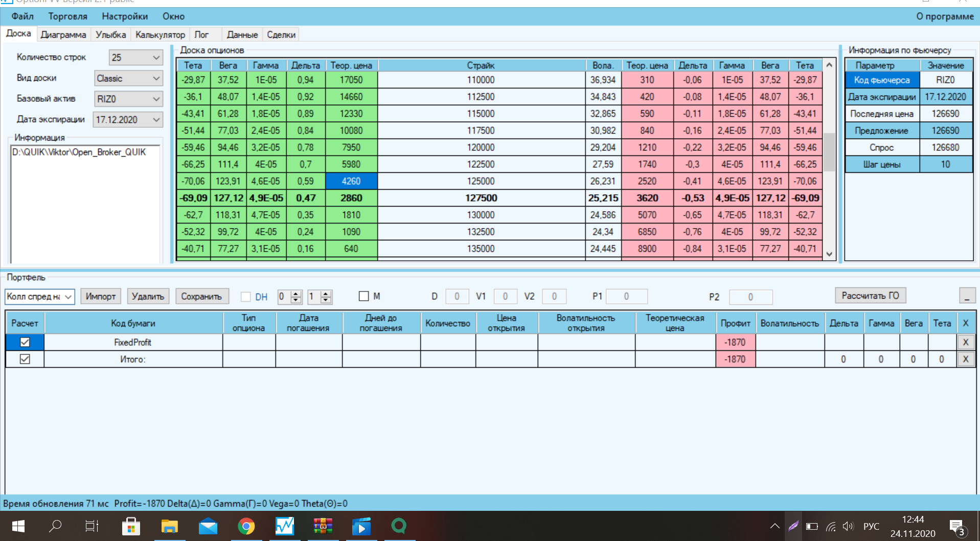Open Task View on the taskbar
The width and height of the screenshot is (980, 541).
tap(92, 526)
